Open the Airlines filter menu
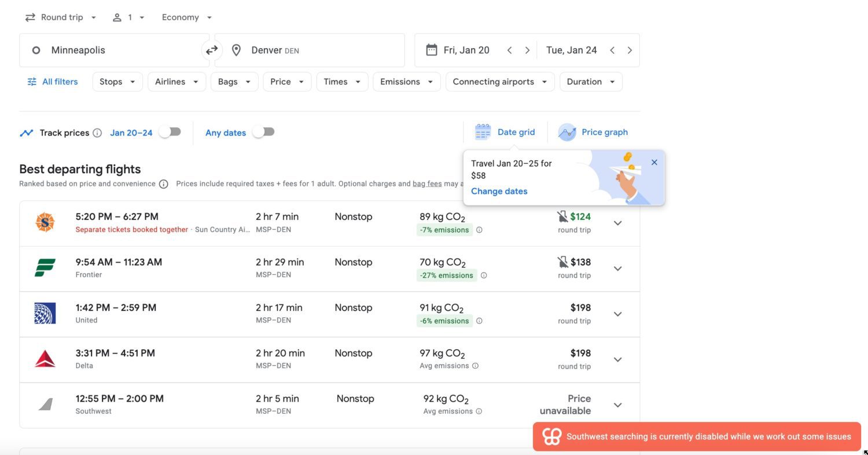The width and height of the screenshot is (868, 455). coord(176,82)
